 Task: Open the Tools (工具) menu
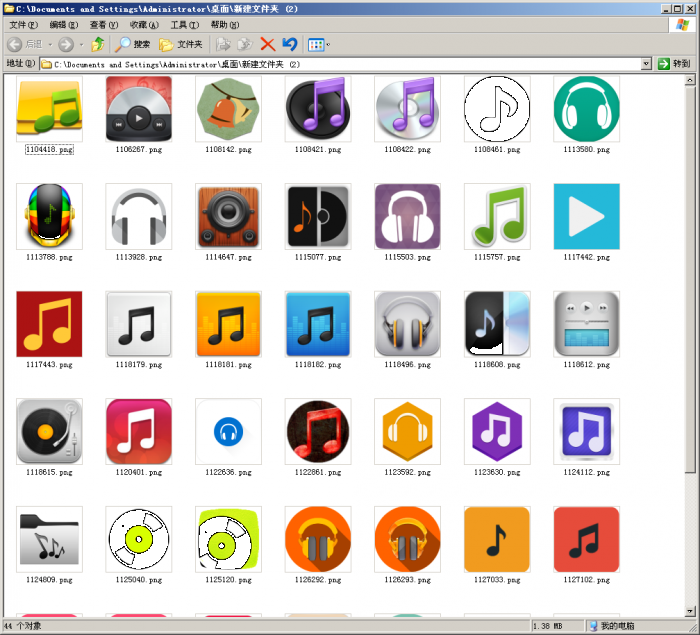[x=184, y=25]
